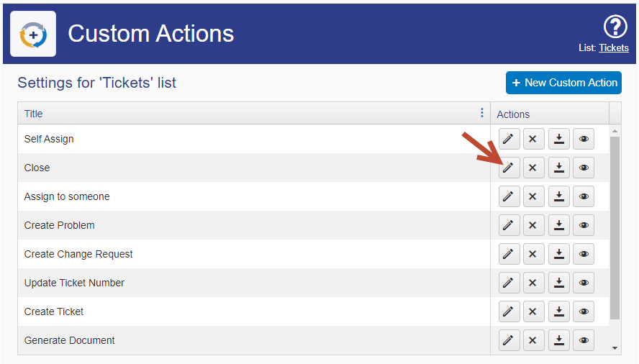The width and height of the screenshot is (639, 364).
Task: Export the 'Update Ticket Number' action
Action: coord(558,283)
